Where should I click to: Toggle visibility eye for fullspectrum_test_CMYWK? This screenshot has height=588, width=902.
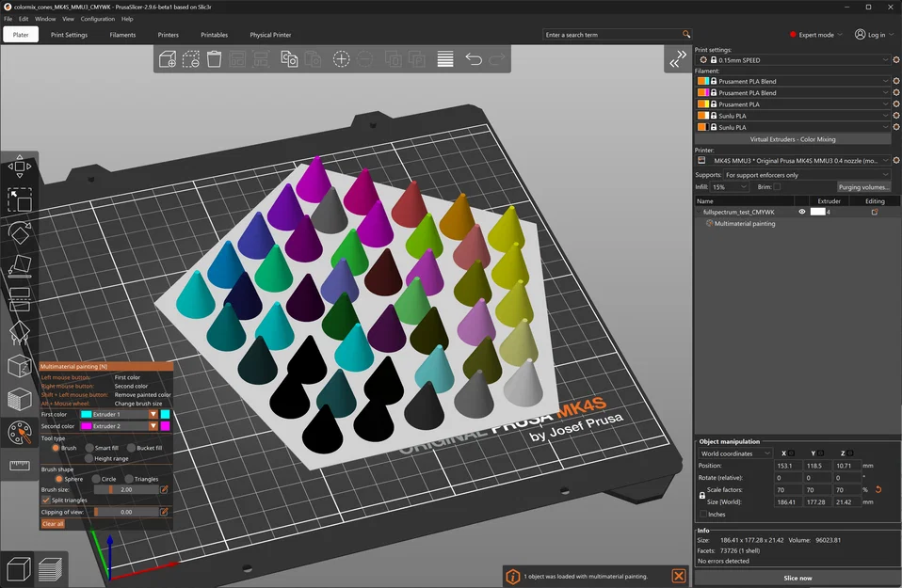[x=802, y=212]
